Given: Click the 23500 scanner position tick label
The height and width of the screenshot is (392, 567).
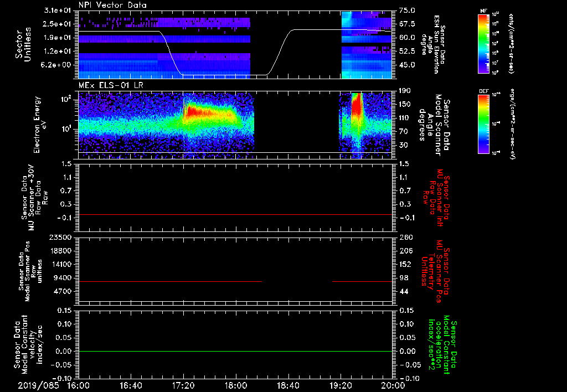Looking at the screenshot, I should [x=60, y=237].
